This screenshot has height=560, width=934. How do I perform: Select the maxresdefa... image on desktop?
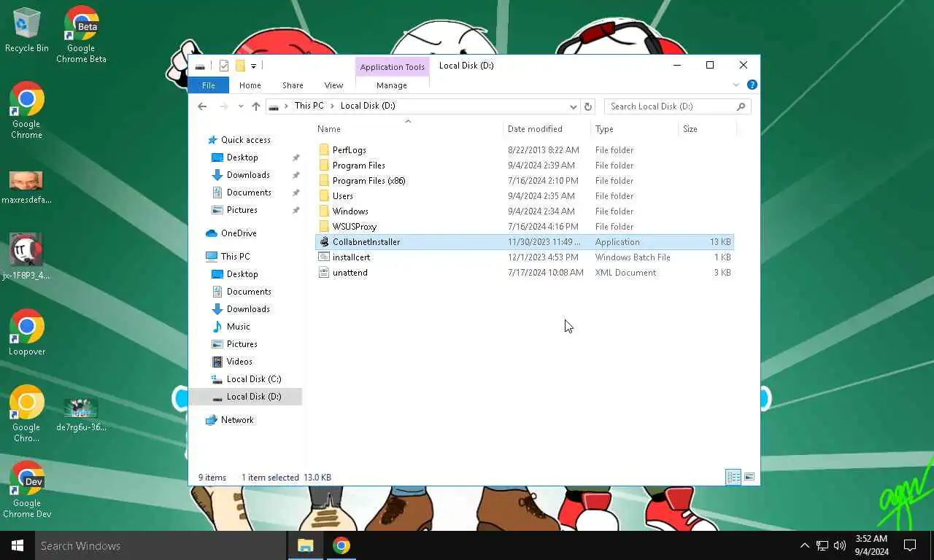point(26,187)
